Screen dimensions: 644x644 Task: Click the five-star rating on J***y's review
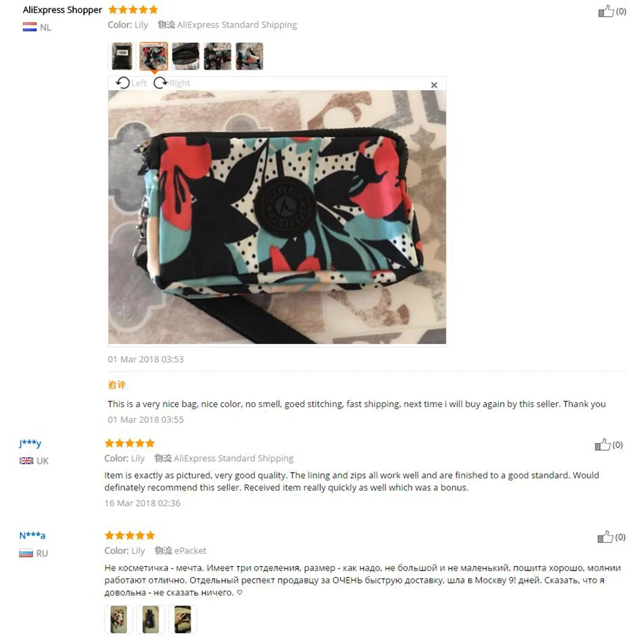pyautogui.click(x=130, y=443)
